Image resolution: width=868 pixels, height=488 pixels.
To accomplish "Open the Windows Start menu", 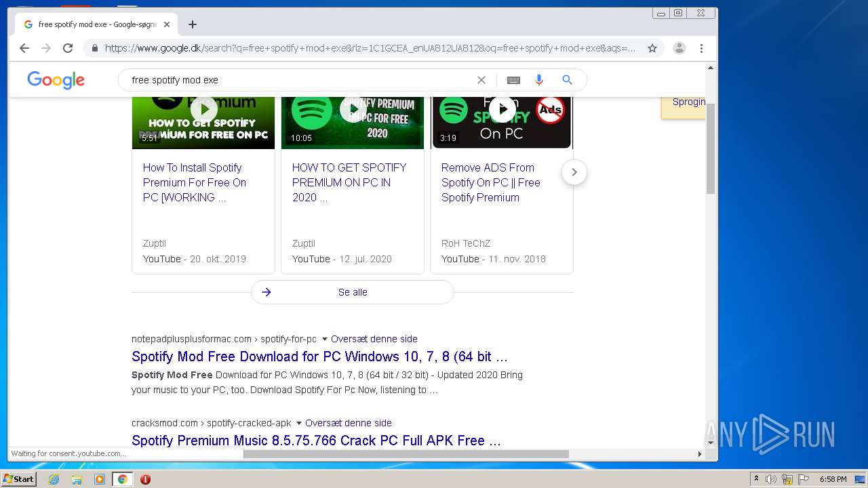I will [x=18, y=479].
